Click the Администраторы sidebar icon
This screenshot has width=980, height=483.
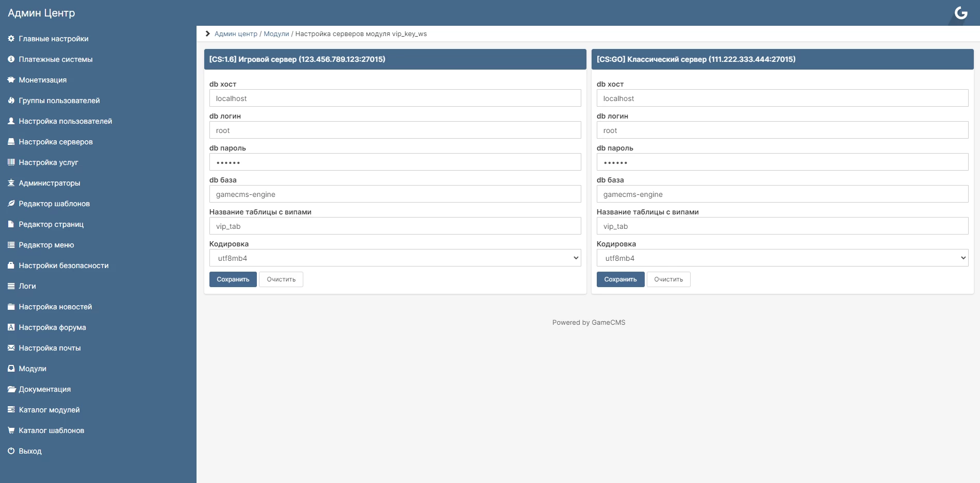(x=11, y=183)
